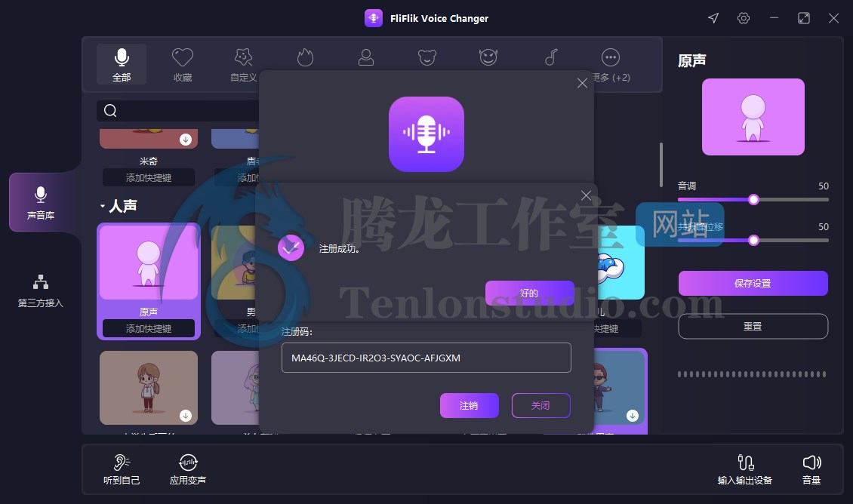Download the red-pants girl voice card
The image size is (853, 504).
pos(186,416)
